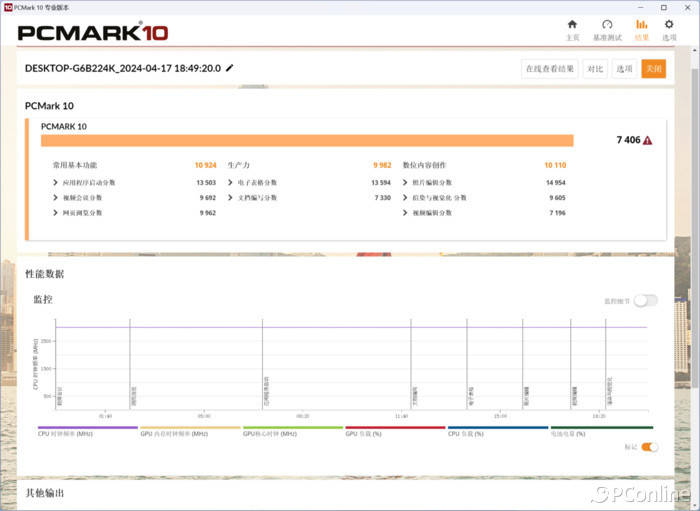Image resolution: width=700 pixels, height=511 pixels.
Task: Click the red GPU 负载 legend bar
Action: [x=394, y=427]
